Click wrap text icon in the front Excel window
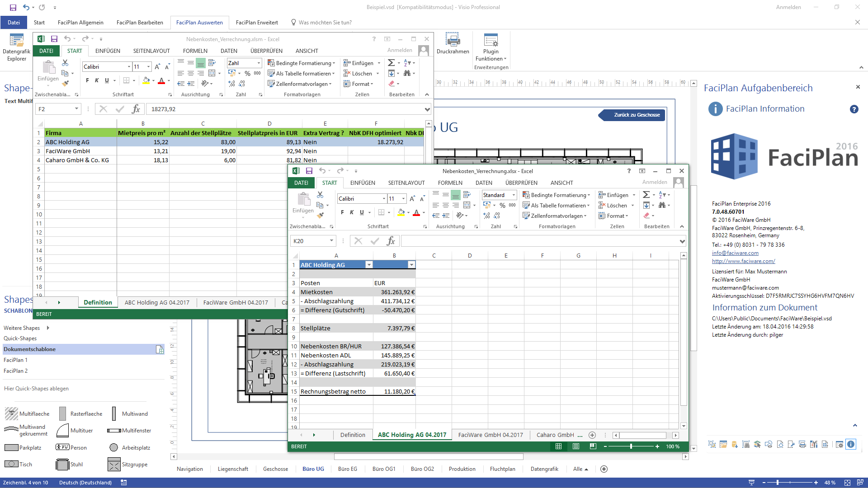This screenshot has height=488, width=868. 467,195
